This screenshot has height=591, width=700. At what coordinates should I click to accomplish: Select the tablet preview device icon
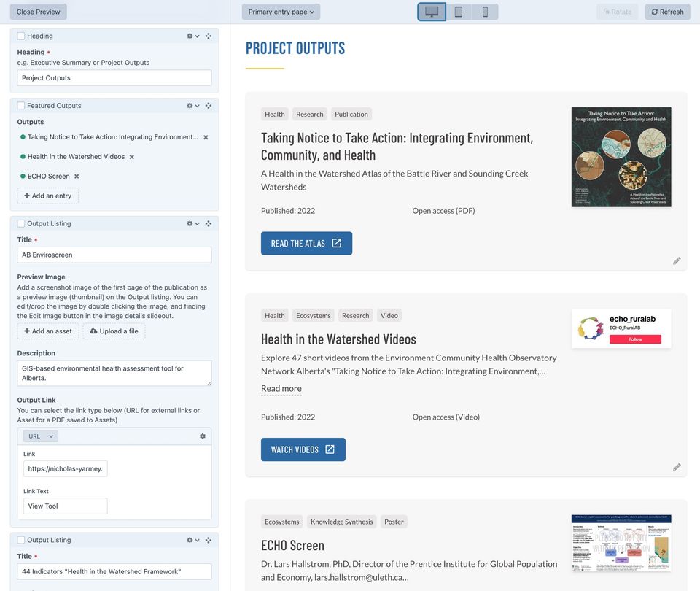[459, 12]
